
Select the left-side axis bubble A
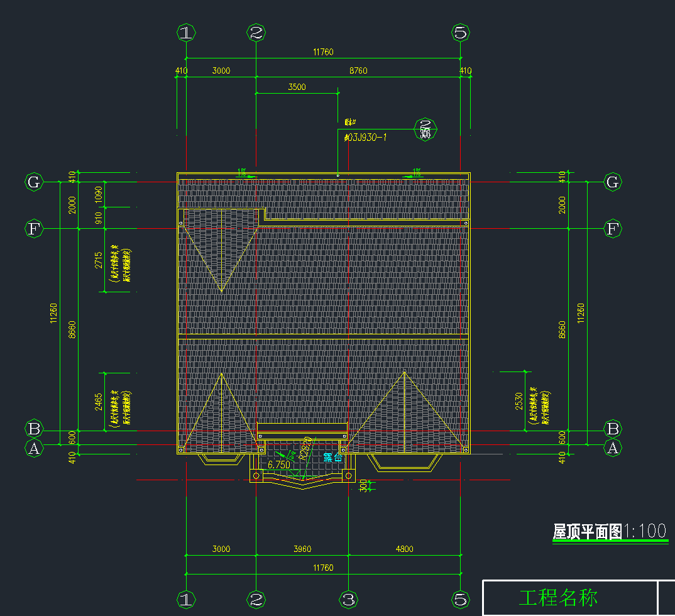(34, 448)
